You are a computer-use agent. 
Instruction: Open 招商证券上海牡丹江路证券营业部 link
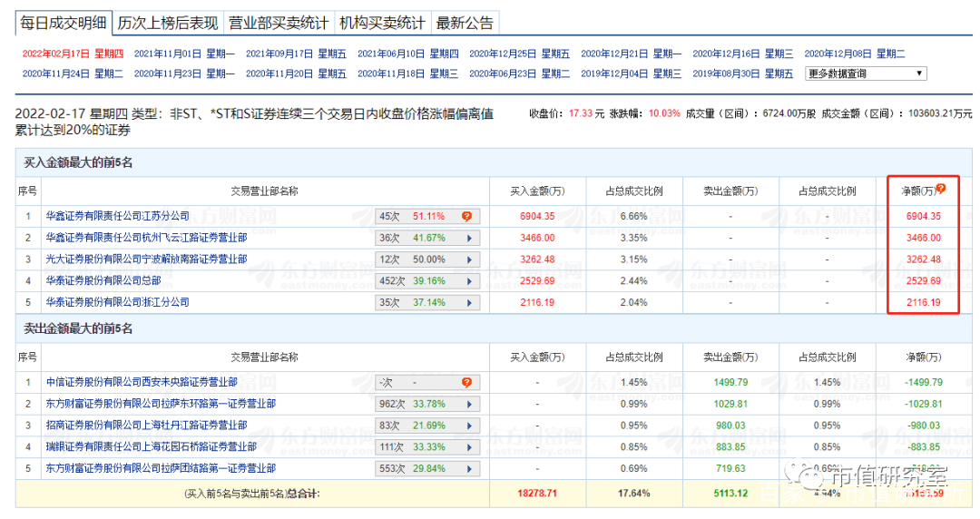pyautogui.click(x=146, y=426)
